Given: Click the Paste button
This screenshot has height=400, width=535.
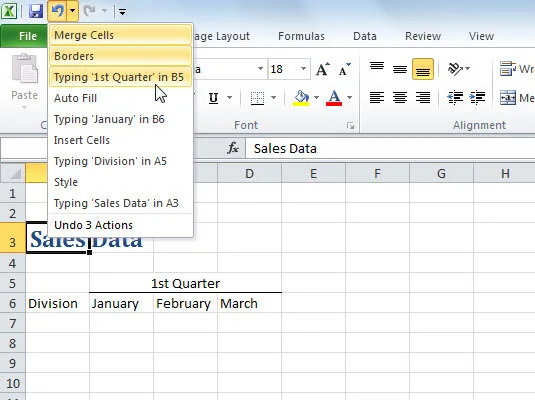Looking at the screenshot, I should point(24,81).
